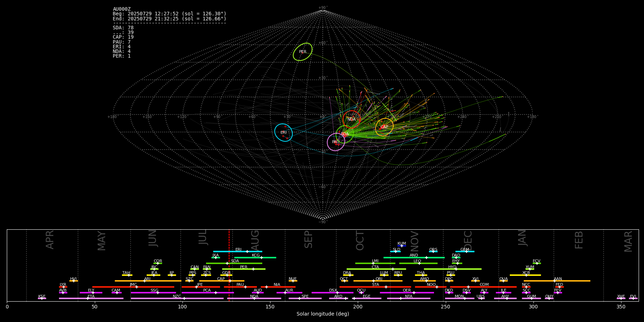Click the DRA shower bar in timeline
The width and height of the screenshot is (644, 322).
[x=348, y=275]
